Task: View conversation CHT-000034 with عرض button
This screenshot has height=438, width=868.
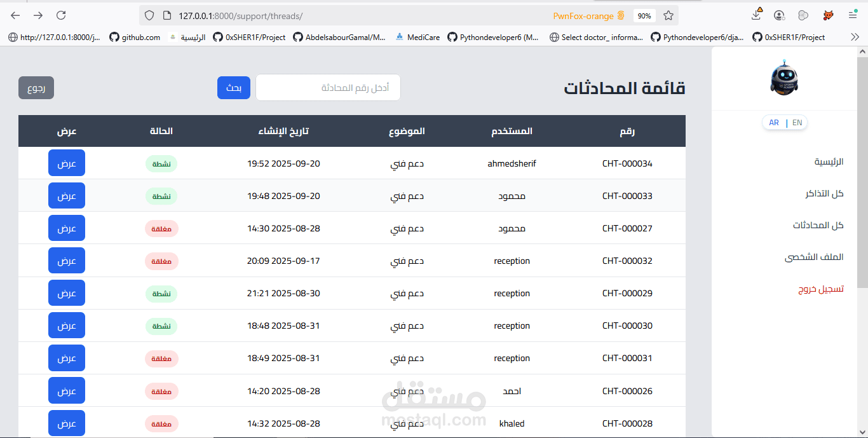Action: tap(67, 163)
